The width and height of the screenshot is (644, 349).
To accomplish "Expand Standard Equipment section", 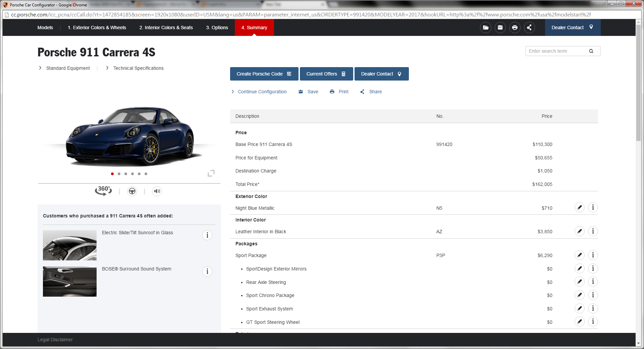I will (64, 68).
